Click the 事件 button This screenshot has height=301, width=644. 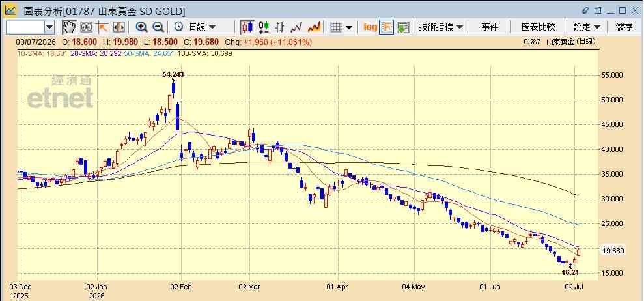pos(490,27)
